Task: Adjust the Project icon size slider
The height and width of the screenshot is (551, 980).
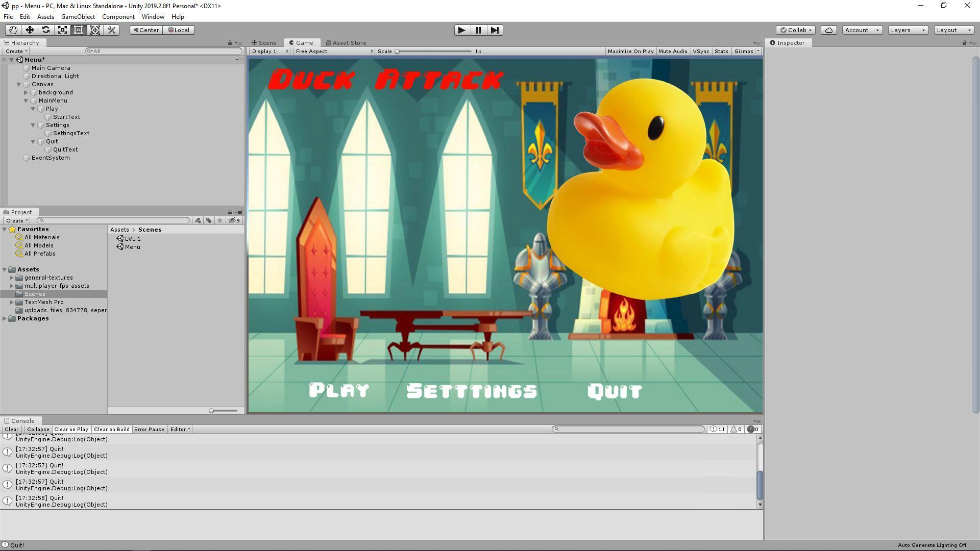Action: point(224,411)
